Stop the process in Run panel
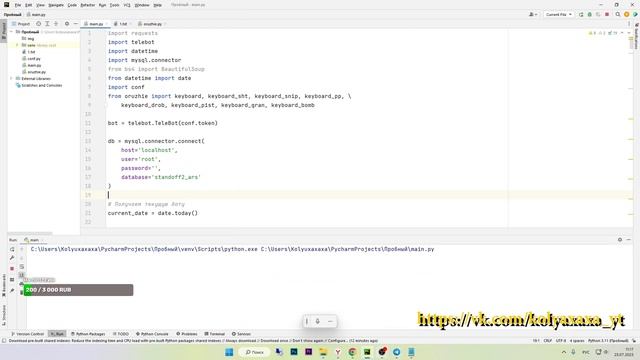Image resolution: width=640 pixels, height=360 pixels. (12, 269)
